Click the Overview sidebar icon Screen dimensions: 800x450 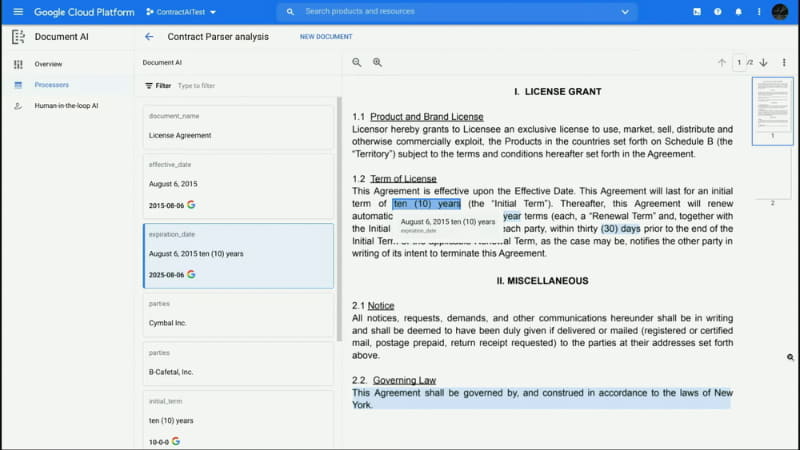pos(18,64)
